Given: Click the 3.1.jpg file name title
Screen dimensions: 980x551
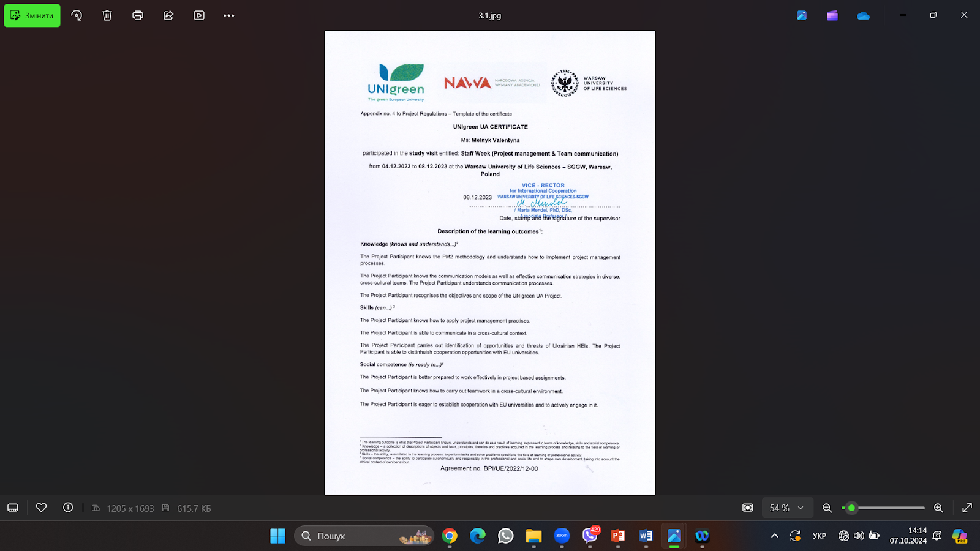Looking at the screenshot, I should [490, 15].
